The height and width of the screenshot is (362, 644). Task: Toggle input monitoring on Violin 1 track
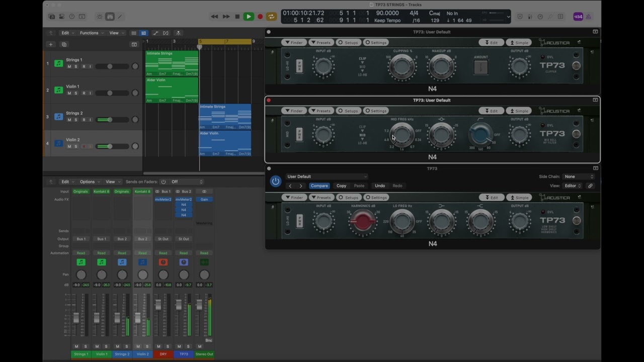(90, 93)
